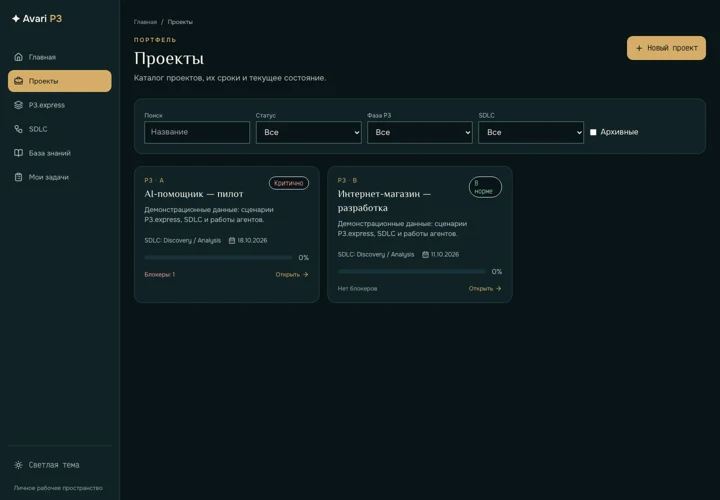Image resolution: width=720 pixels, height=500 pixels.
Task: Click SDLC: Discovery / Analysis in AI-помощник card
Action: coord(182,241)
